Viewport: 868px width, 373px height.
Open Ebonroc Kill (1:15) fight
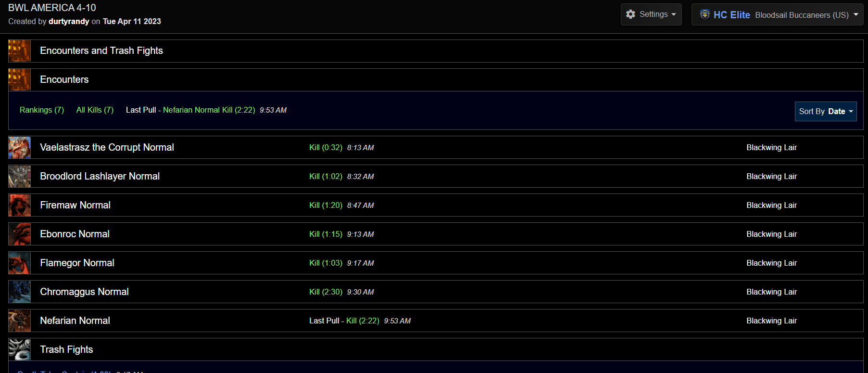pyautogui.click(x=326, y=234)
